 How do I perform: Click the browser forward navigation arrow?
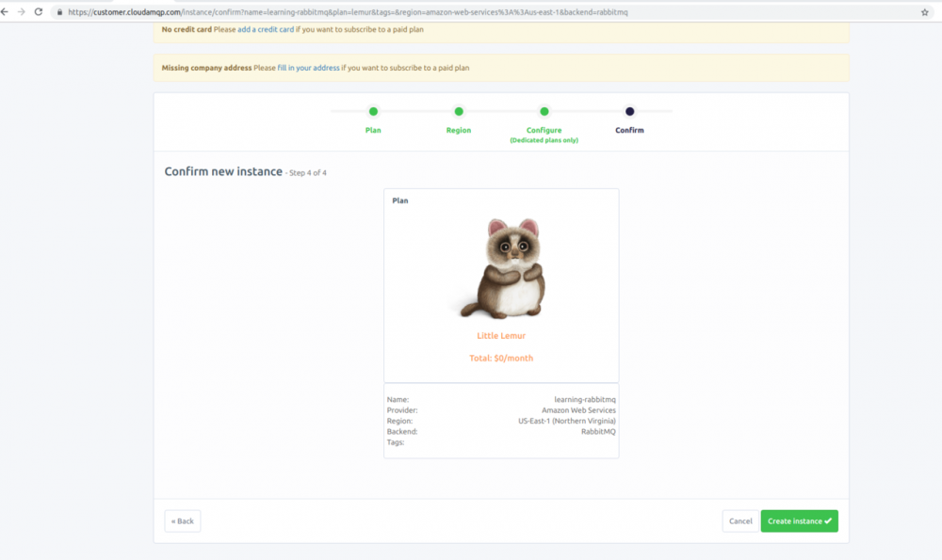coord(24,13)
